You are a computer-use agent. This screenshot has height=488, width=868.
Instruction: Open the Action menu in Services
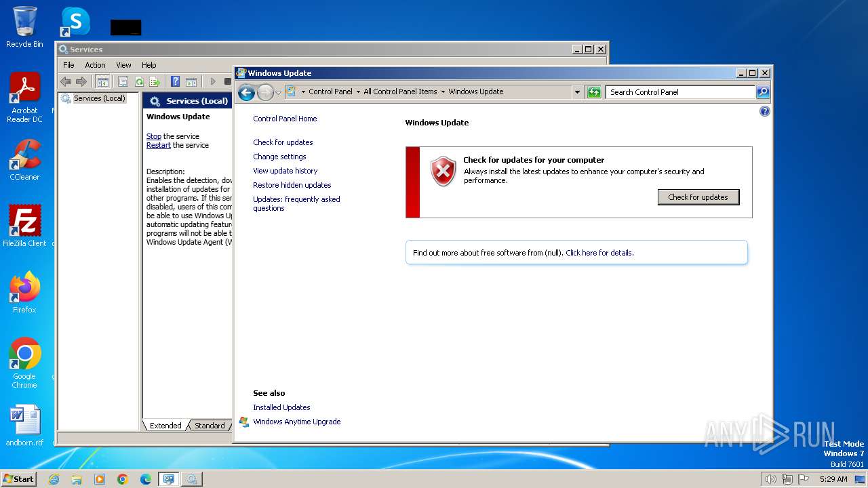tap(95, 65)
